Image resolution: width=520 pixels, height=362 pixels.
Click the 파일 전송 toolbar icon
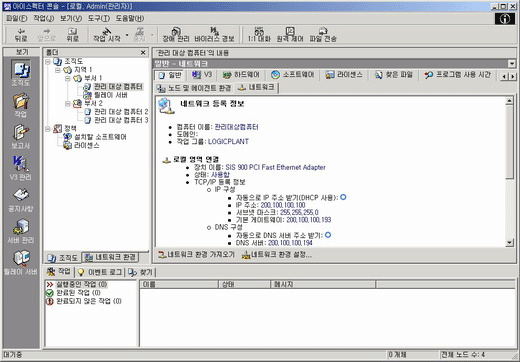click(x=323, y=35)
